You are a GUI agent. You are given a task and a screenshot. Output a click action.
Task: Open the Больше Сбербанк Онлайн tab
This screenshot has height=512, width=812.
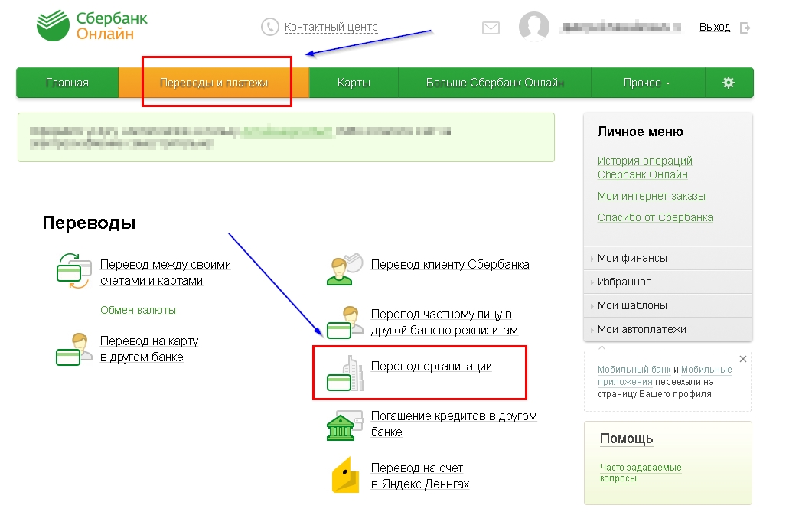(495, 83)
